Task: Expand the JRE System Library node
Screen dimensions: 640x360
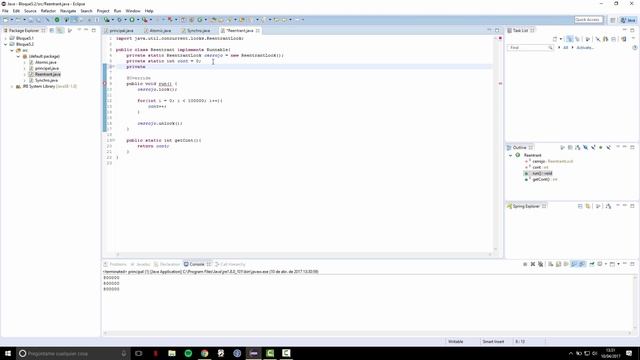Action: [12, 87]
